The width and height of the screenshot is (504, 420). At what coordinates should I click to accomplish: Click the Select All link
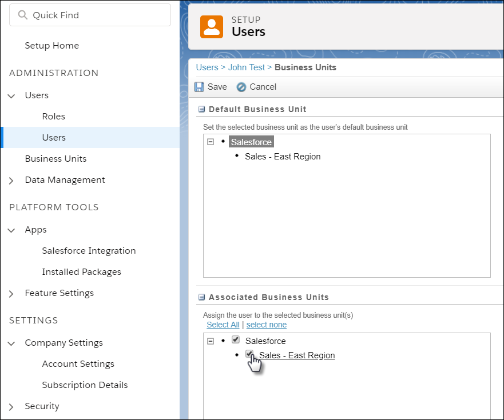[223, 325]
